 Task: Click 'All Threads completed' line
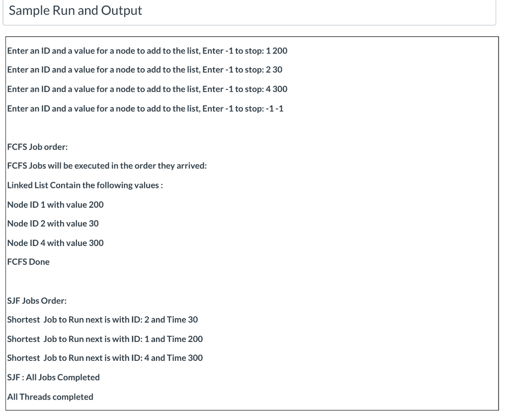coord(50,397)
